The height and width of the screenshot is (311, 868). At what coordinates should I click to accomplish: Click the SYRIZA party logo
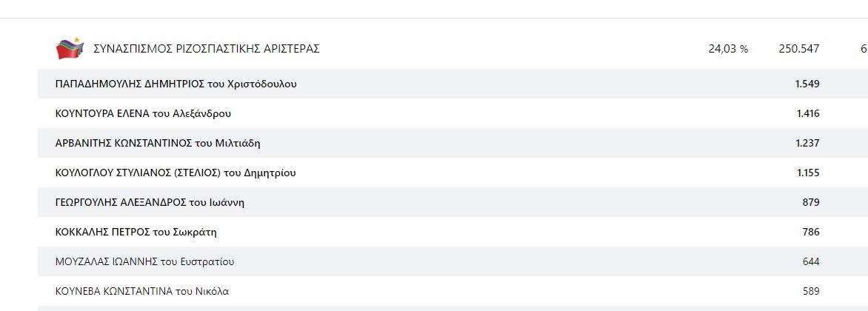click(70, 49)
